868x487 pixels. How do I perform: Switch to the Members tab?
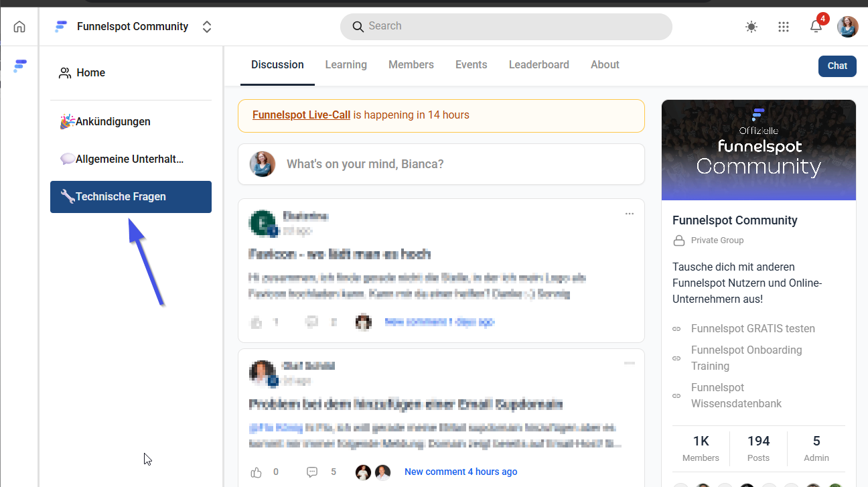(x=411, y=65)
